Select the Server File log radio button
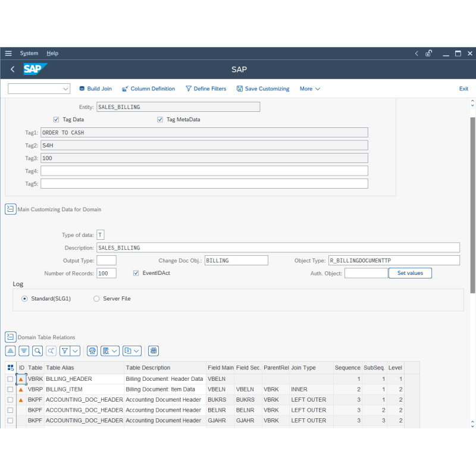 coord(96,299)
